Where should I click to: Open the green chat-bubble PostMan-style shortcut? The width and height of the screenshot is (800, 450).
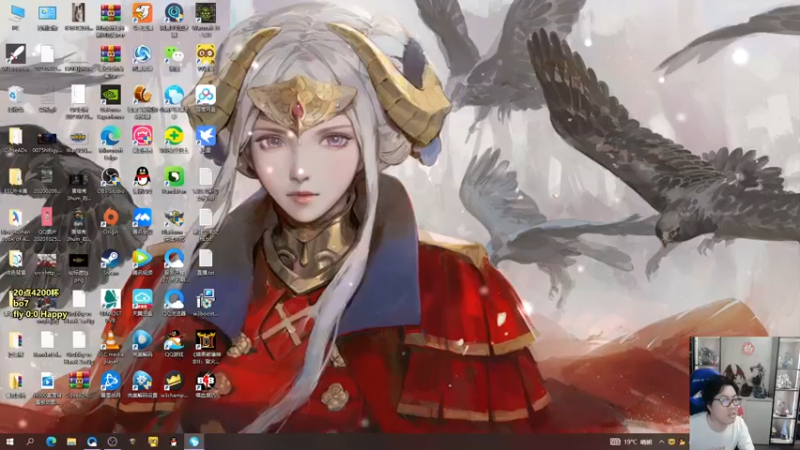pos(173,177)
